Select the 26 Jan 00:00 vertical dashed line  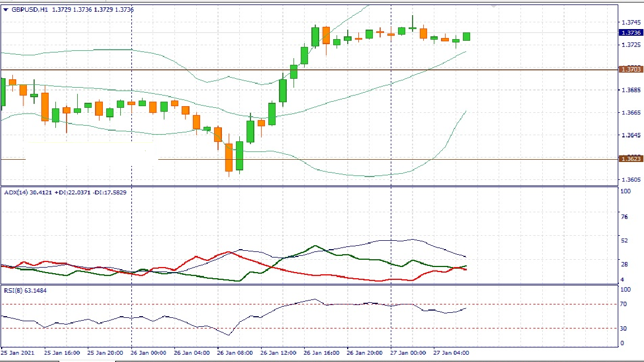[131, 223]
